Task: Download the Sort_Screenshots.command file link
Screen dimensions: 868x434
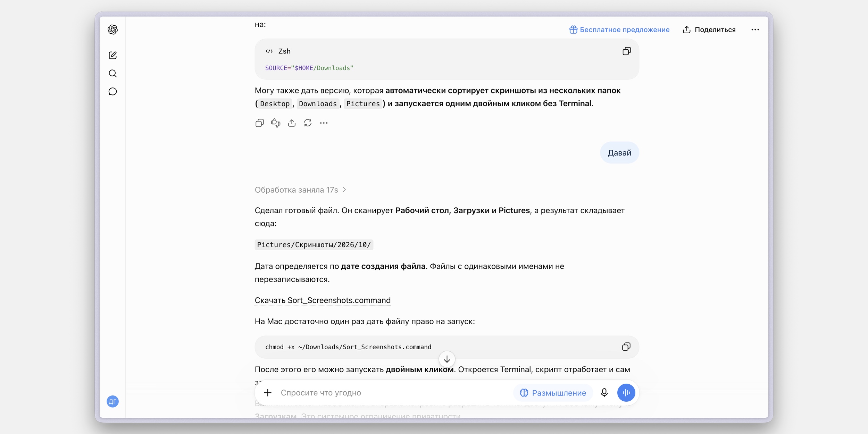Action: coord(323,300)
